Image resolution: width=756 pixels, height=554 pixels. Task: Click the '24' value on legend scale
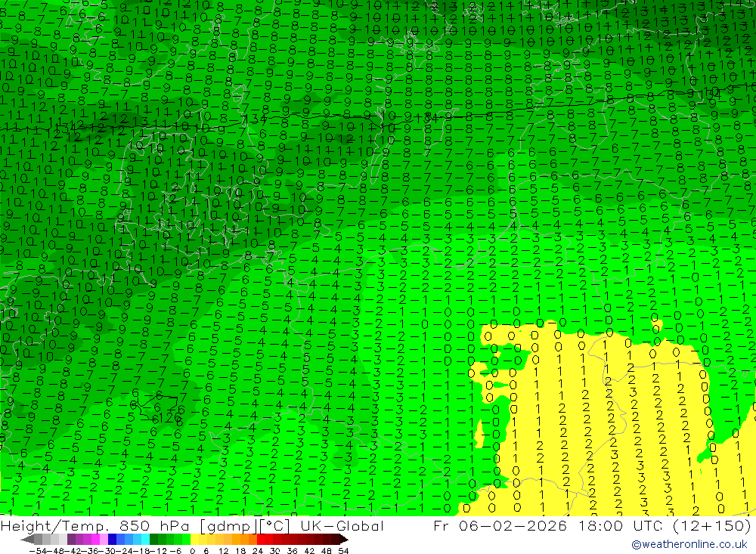click(x=258, y=551)
